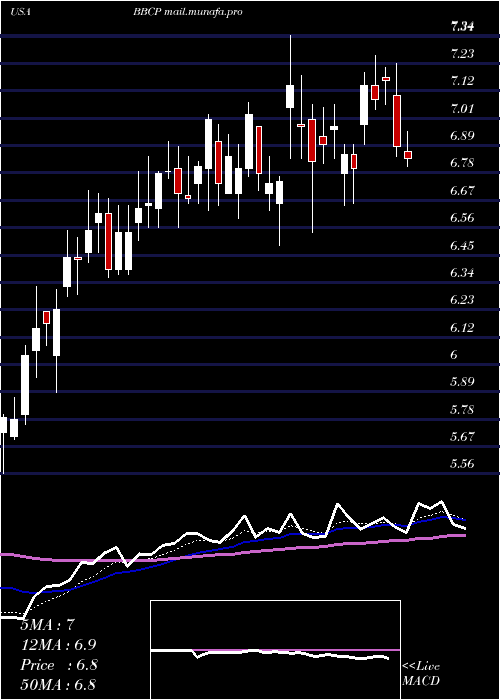Screen dimensions: 500x700
Task: Click the 6 price axis label
Action: [454, 355]
